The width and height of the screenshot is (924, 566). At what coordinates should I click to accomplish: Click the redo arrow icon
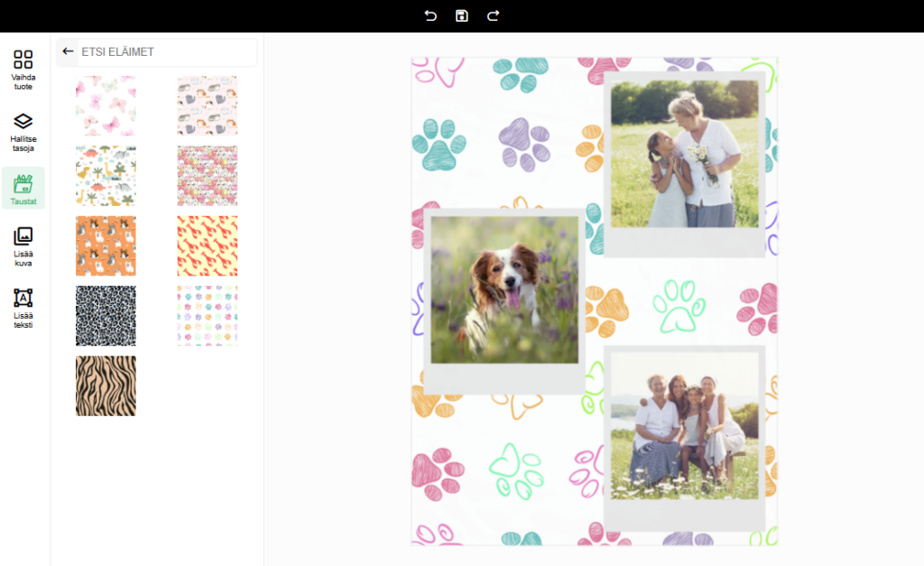[493, 15]
